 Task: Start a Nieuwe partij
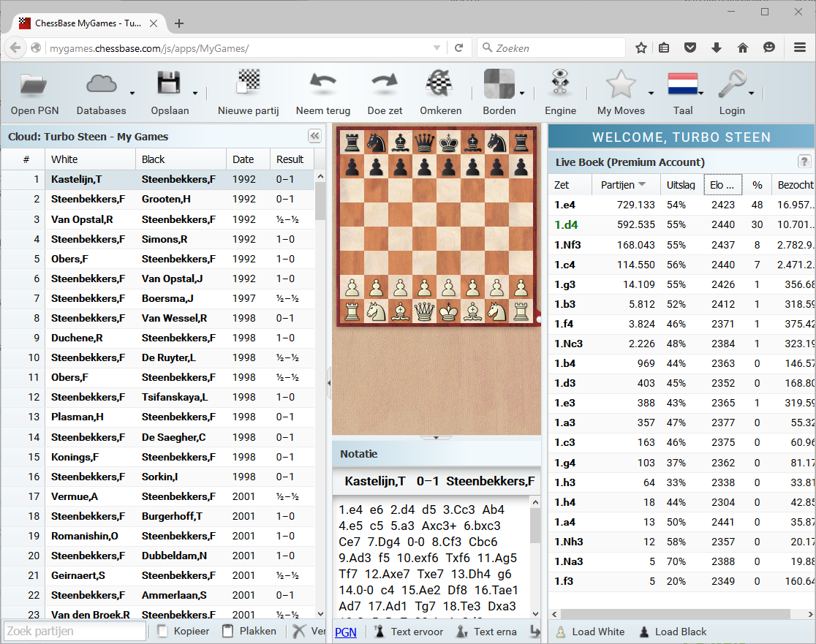coord(249,91)
